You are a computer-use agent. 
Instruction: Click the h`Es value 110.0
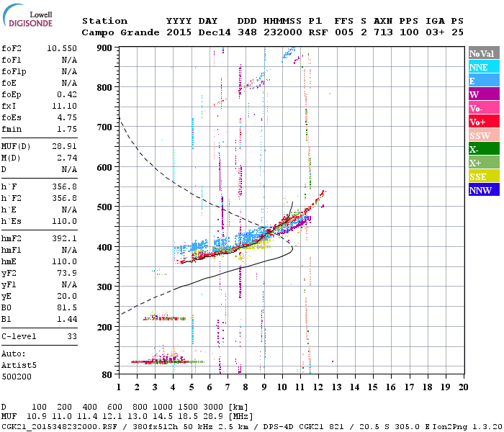point(64,221)
